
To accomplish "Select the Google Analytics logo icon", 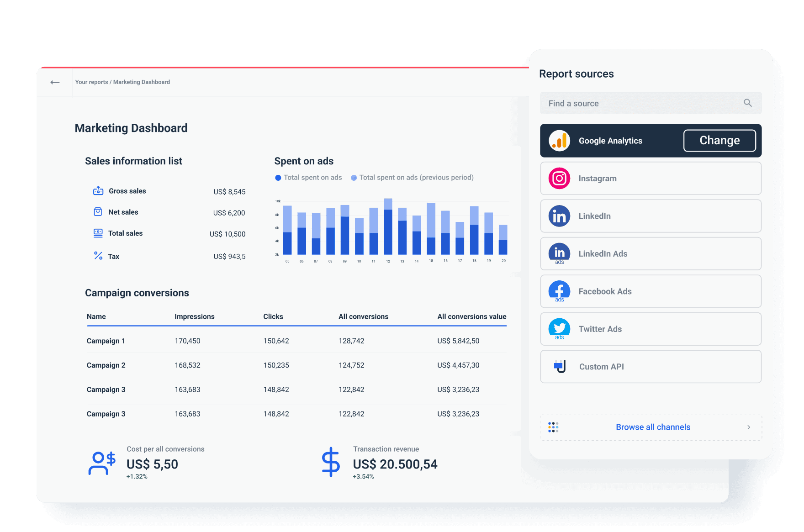I will click(x=559, y=141).
